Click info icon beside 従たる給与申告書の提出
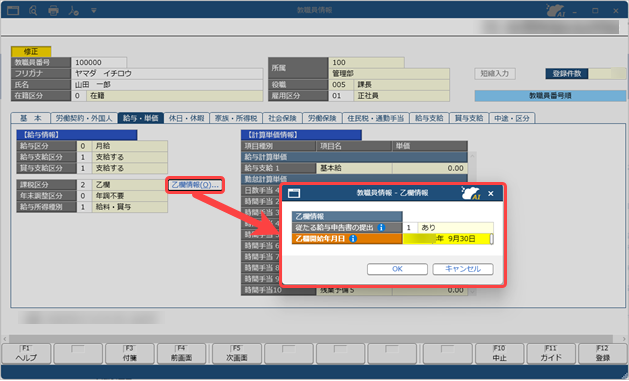629x381 pixels. point(381,228)
